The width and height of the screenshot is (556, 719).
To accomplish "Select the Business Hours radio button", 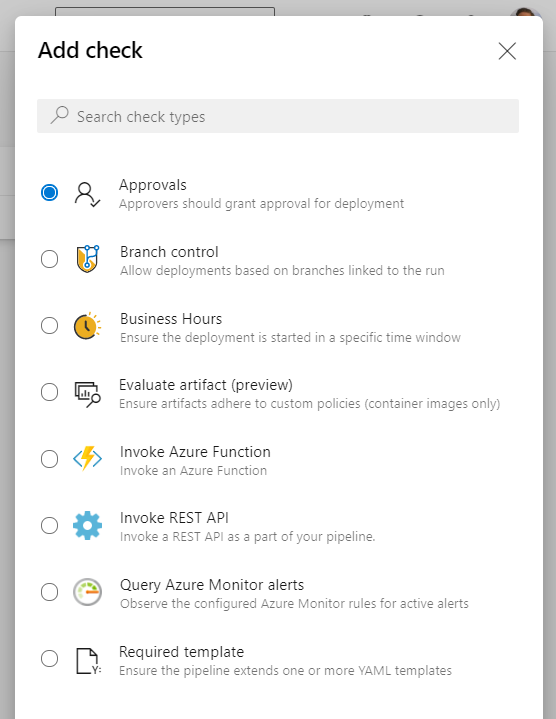I will [x=50, y=326].
